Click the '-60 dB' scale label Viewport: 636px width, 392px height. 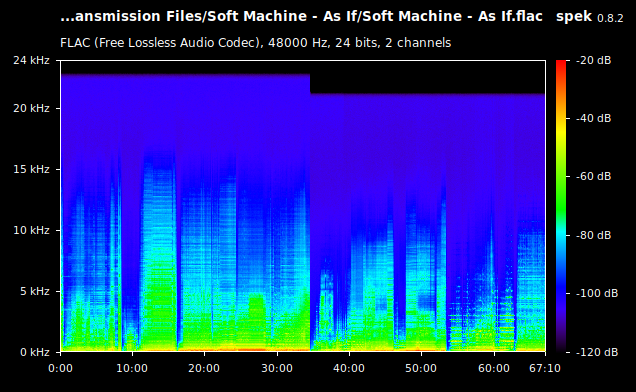(594, 177)
